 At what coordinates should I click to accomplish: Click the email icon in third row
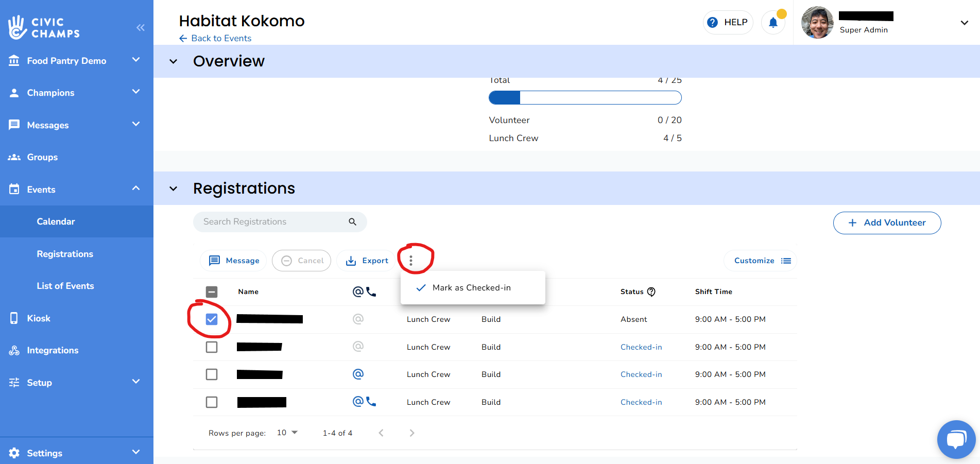(358, 374)
